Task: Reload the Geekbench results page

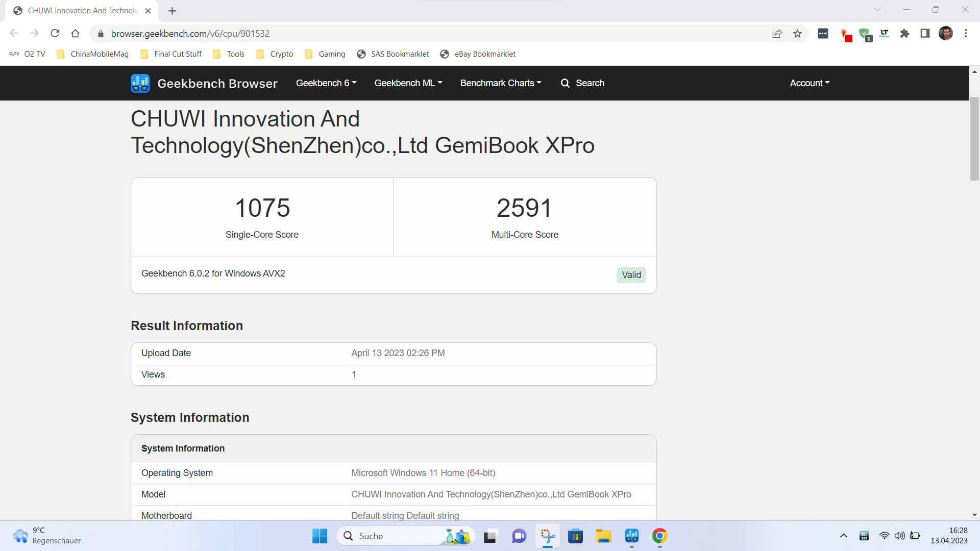Action: click(55, 34)
